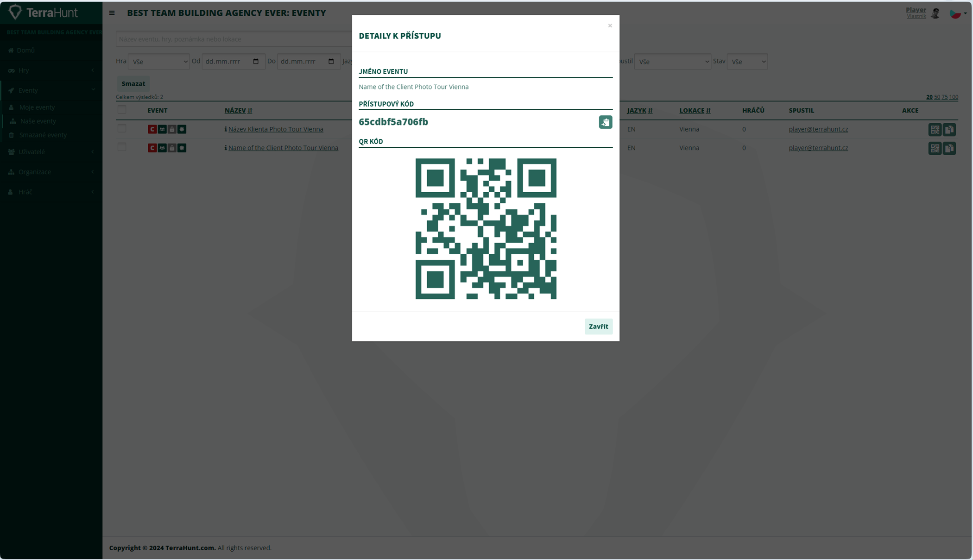Click Best Team Building Agency Ever sidebar title
Image resolution: width=973 pixels, height=560 pixels.
point(54,32)
